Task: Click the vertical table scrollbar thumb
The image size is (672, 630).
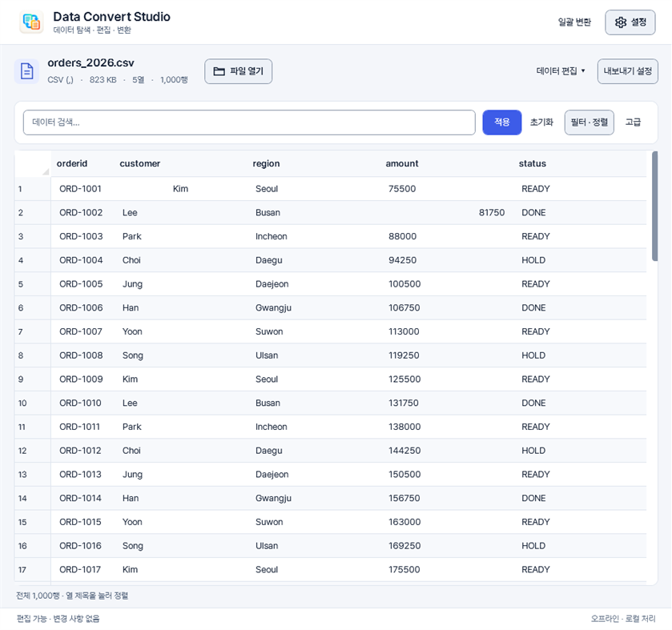Action: [x=654, y=206]
